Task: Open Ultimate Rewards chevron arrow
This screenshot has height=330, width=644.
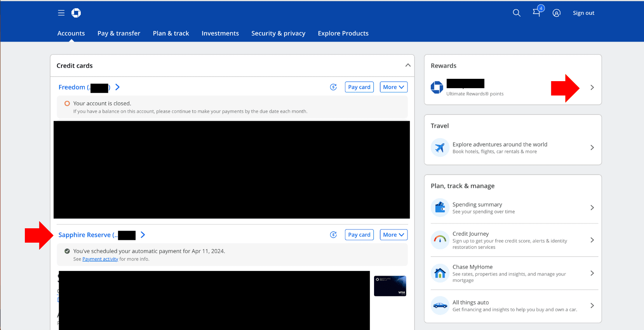Action: click(592, 87)
